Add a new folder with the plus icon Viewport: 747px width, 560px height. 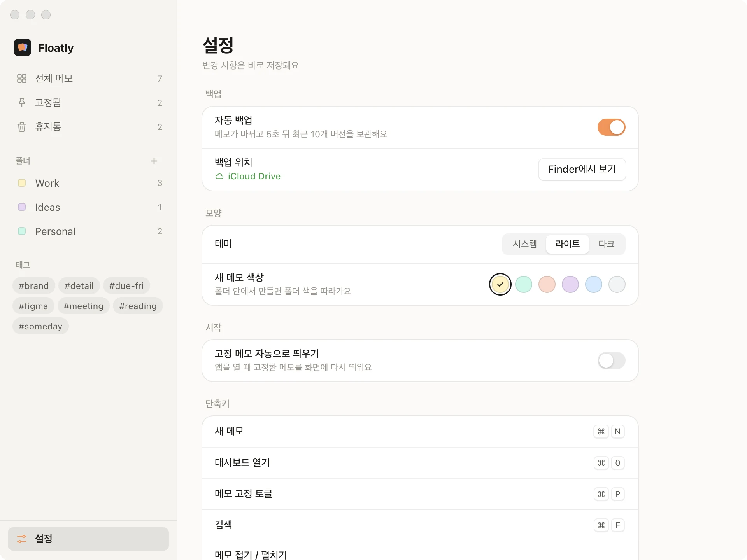[154, 161]
